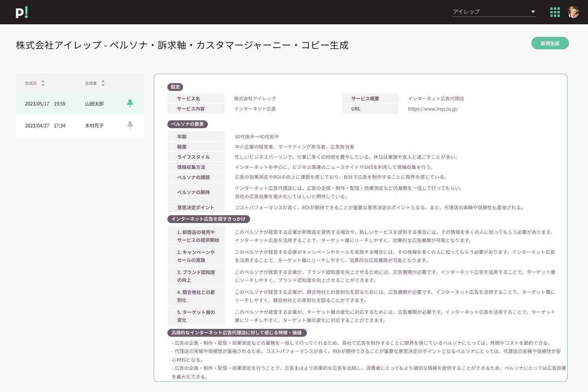Screen dimensions: 588x392
Task: Click the 5. ターゲット層の変化 item
Action: (x=196, y=316)
